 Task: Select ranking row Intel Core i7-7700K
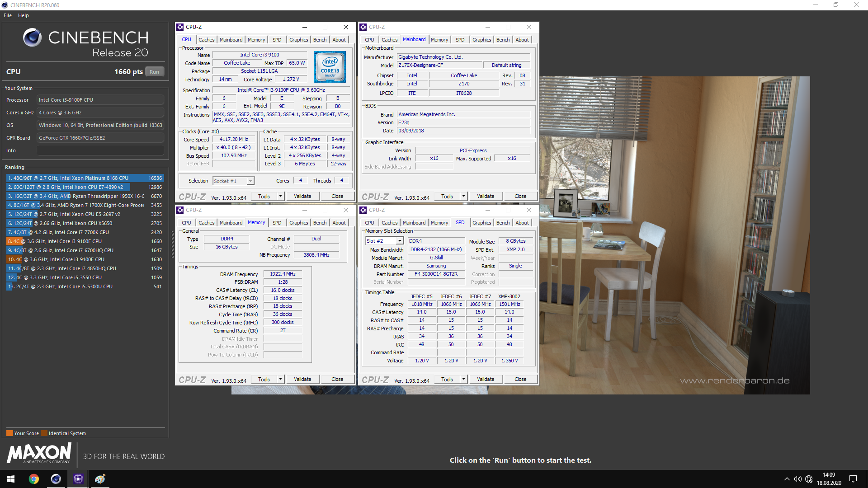click(85, 232)
